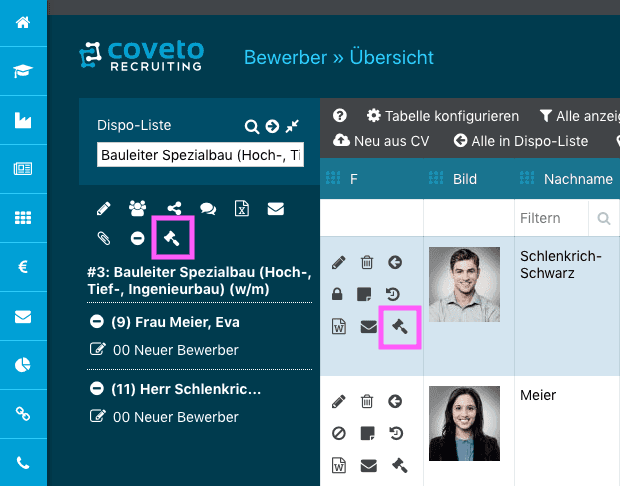Screen dimensions: 620x486
Task: Click the chain link sidebar icon
Action: 23,414
